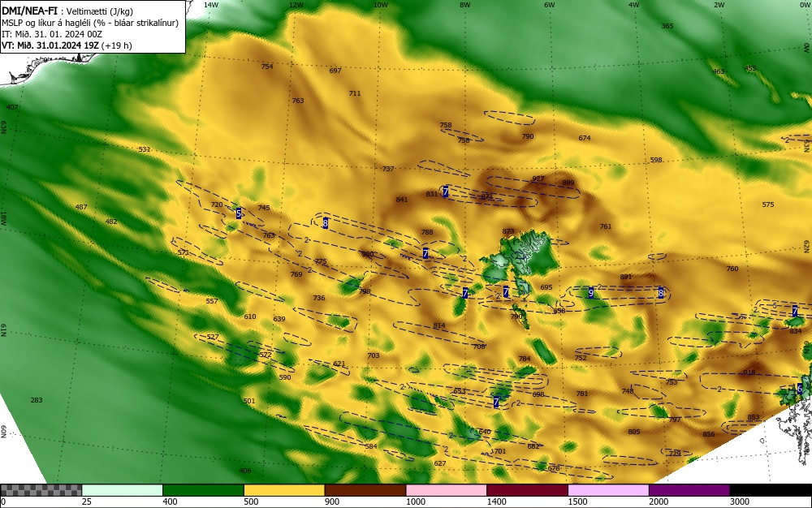Click the 14W longitude label
The image size is (812, 508).
tap(211, 5)
